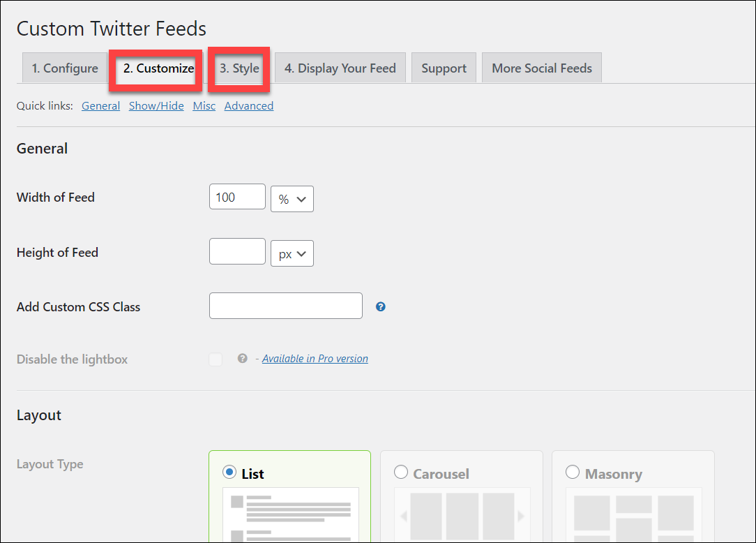Toggle Disable the lightbox checkbox
The width and height of the screenshot is (756, 543).
(x=216, y=359)
